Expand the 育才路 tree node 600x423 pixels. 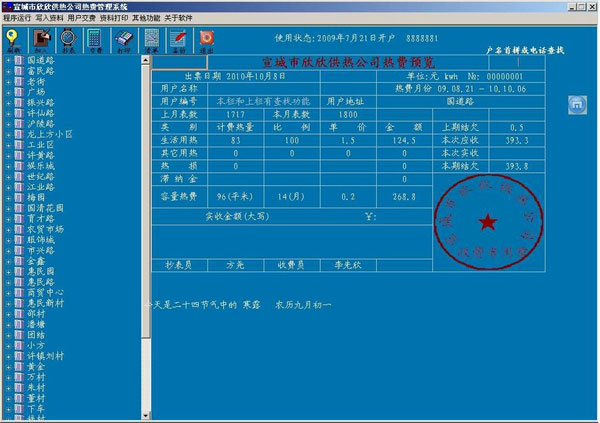pyautogui.click(x=8, y=219)
